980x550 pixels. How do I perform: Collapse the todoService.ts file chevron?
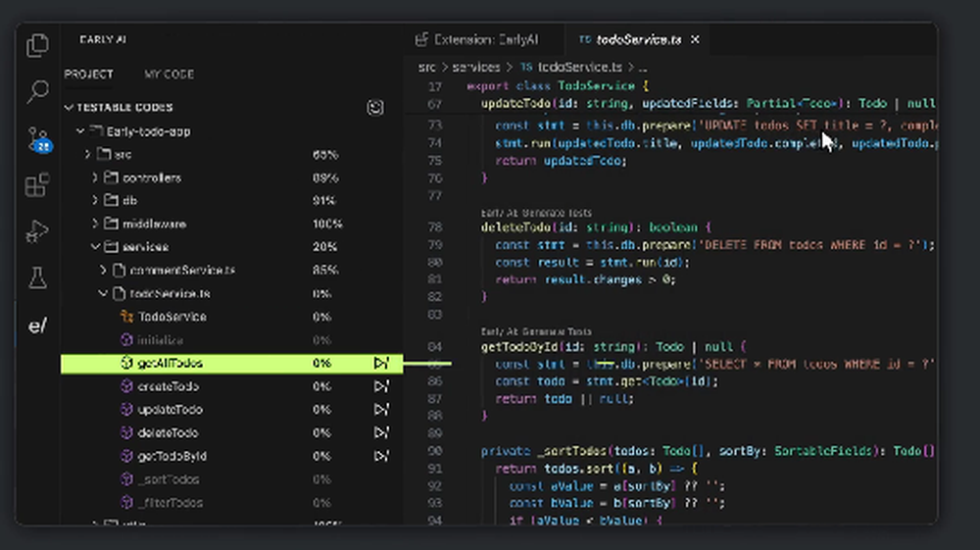(103, 293)
